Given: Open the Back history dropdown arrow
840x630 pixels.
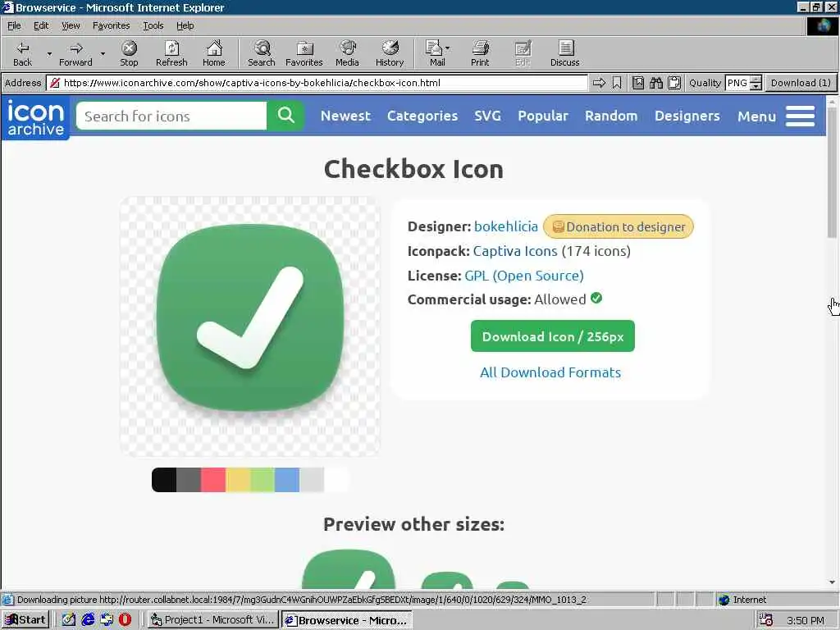Looking at the screenshot, I should 49,53.
